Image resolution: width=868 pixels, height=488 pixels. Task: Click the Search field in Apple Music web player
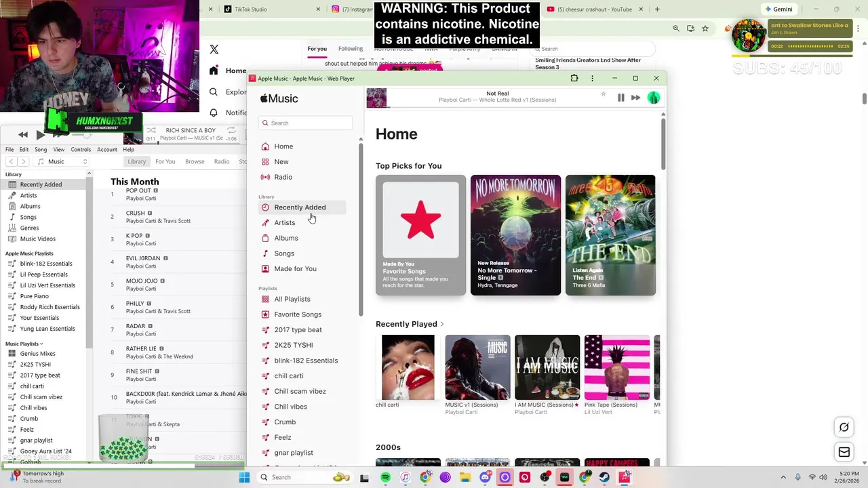pos(305,123)
